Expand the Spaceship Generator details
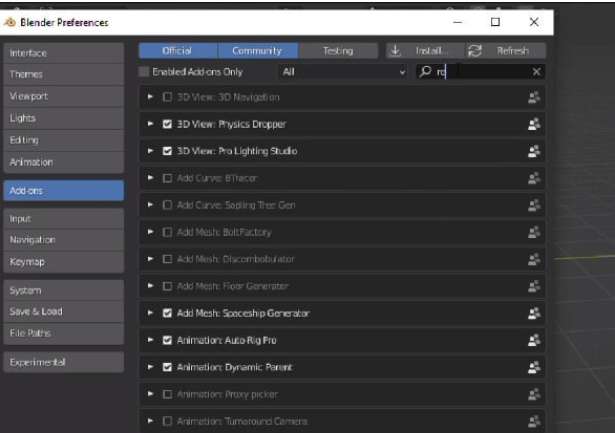The width and height of the screenshot is (615, 433). tap(150, 313)
